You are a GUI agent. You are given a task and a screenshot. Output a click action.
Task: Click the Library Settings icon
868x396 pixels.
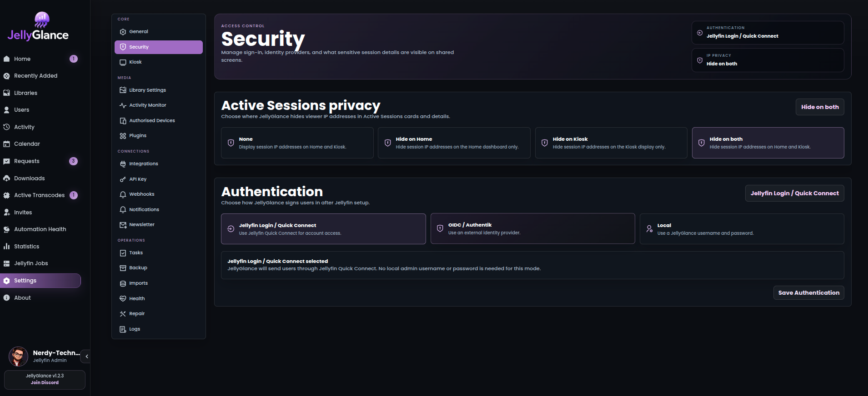pos(123,90)
